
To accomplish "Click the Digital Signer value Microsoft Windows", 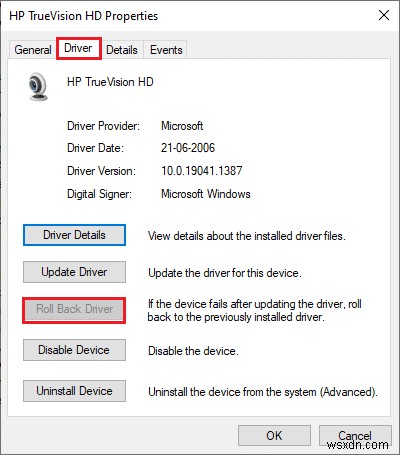I will click(206, 194).
